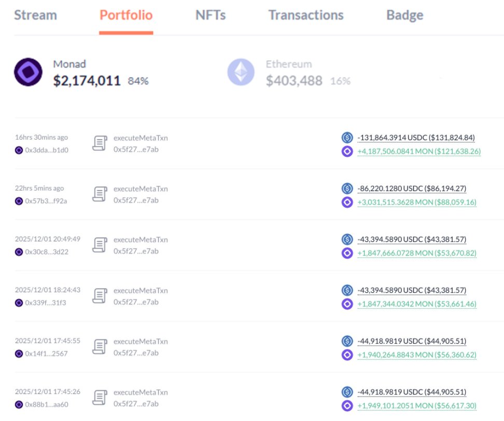The width and height of the screenshot is (504, 421).
Task: Click Monad chain icon beside 0x3dda...b1d0
Action: point(19,150)
